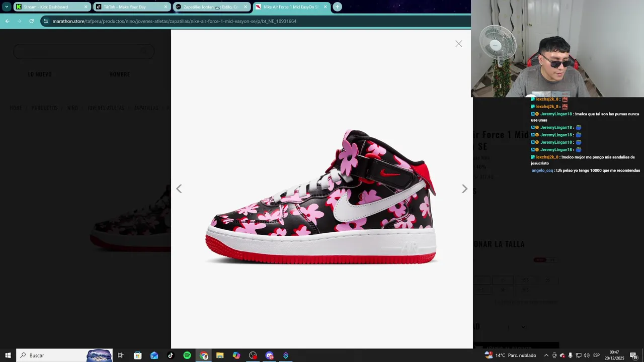644x362 pixels.
Task: Show the previous shoe image
Action: point(179,189)
